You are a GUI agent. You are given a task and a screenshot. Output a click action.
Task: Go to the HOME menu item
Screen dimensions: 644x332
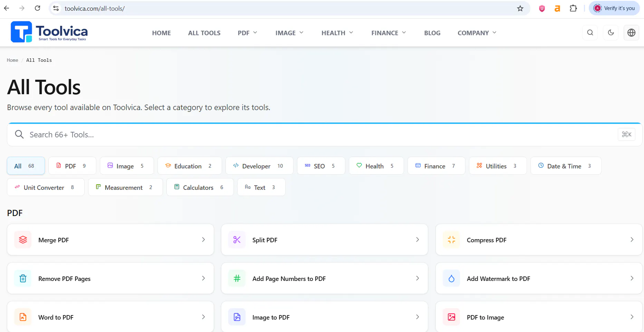click(x=162, y=33)
